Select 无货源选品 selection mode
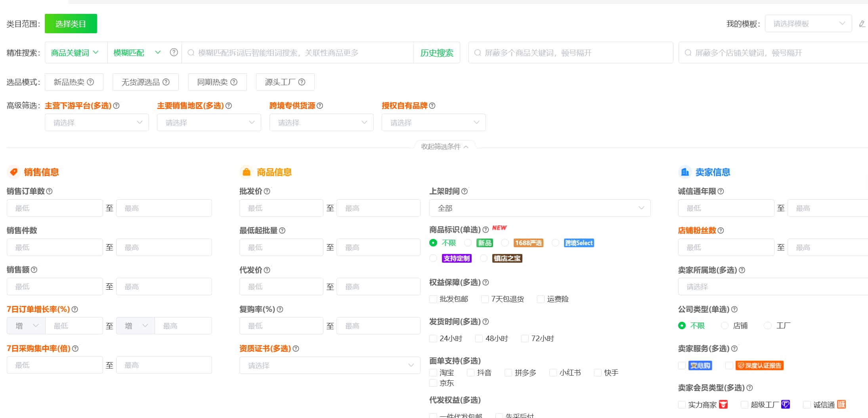Screen dimensions: 868x418 pos(145,82)
